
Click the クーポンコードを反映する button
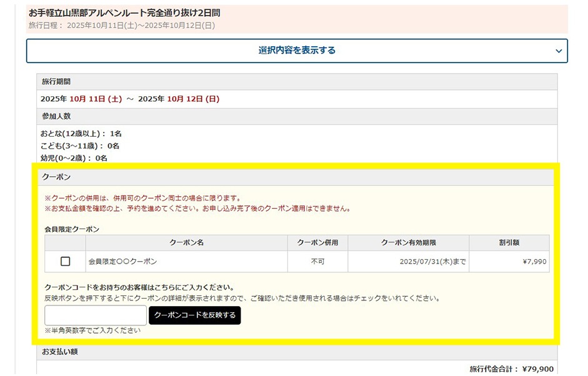[194, 315]
